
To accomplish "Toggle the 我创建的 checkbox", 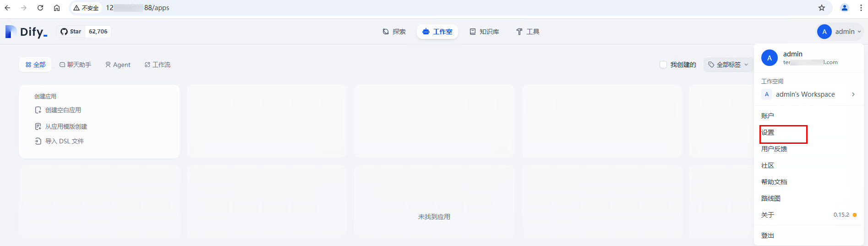I will (x=663, y=65).
